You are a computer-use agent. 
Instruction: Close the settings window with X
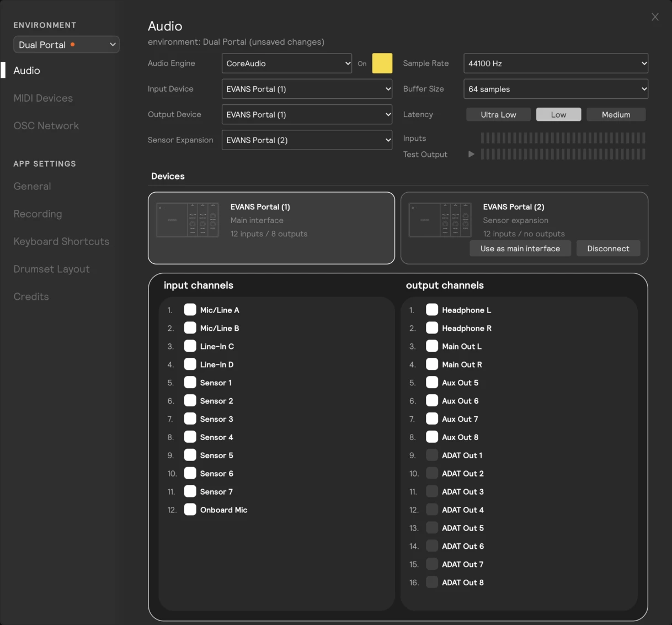(x=655, y=17)
